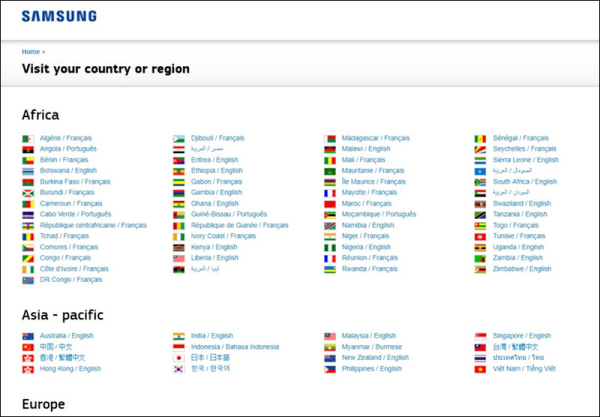Viewport: 600px width, 417px height.
Task: Choose Île Maurice / Français
Action: [x=373, y=182]
